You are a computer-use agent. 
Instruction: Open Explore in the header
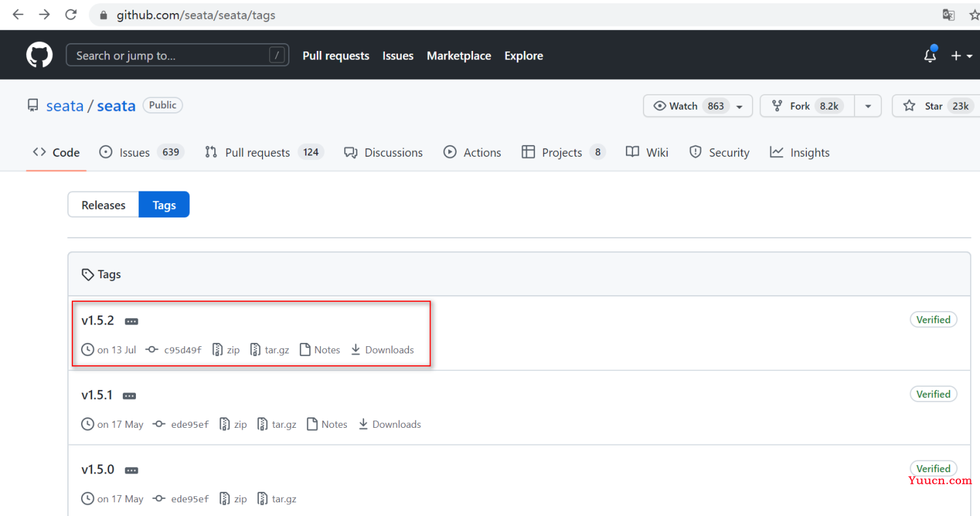pyautogui.click(x=523, y=56)
